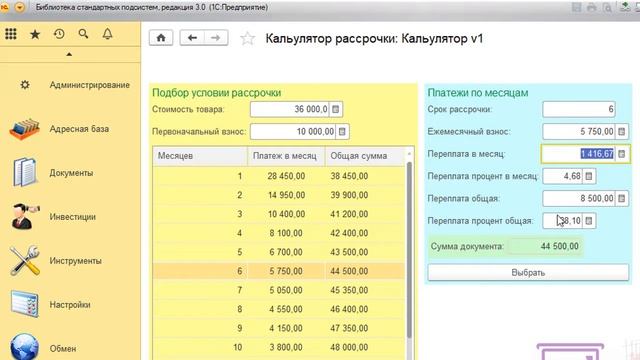Viewport: 640px width, 360px height.
Task: Click the Инструменты wrench icon
Action: [24, 260]
